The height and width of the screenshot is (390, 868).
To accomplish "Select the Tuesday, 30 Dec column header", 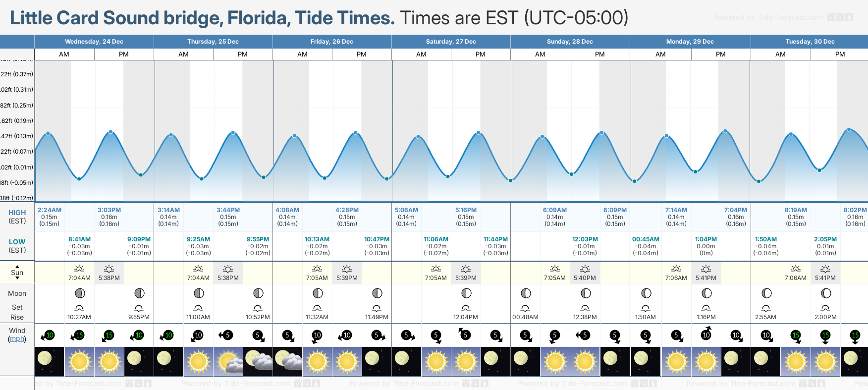I will [810, 42].
